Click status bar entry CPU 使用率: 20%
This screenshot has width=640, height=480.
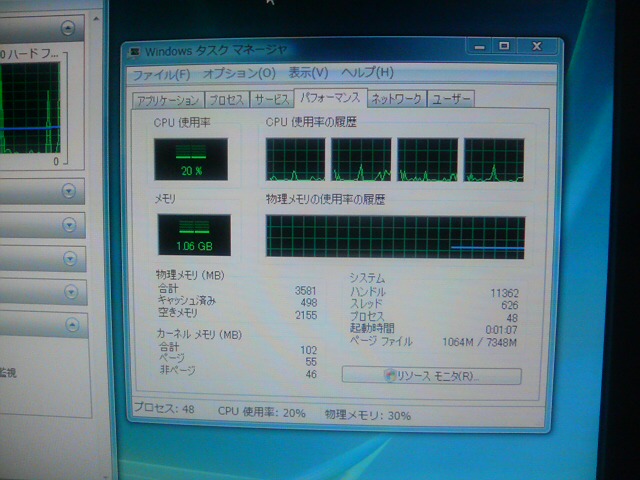pos(262,412)
